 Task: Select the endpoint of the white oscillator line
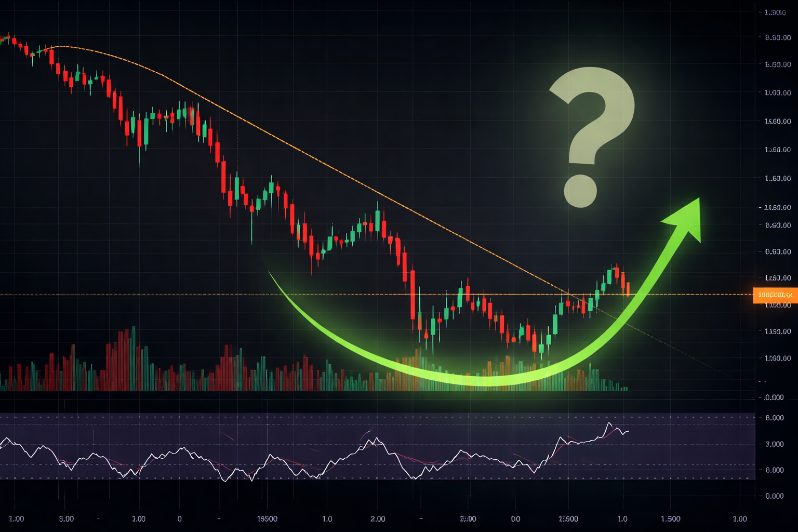(628, 431)
